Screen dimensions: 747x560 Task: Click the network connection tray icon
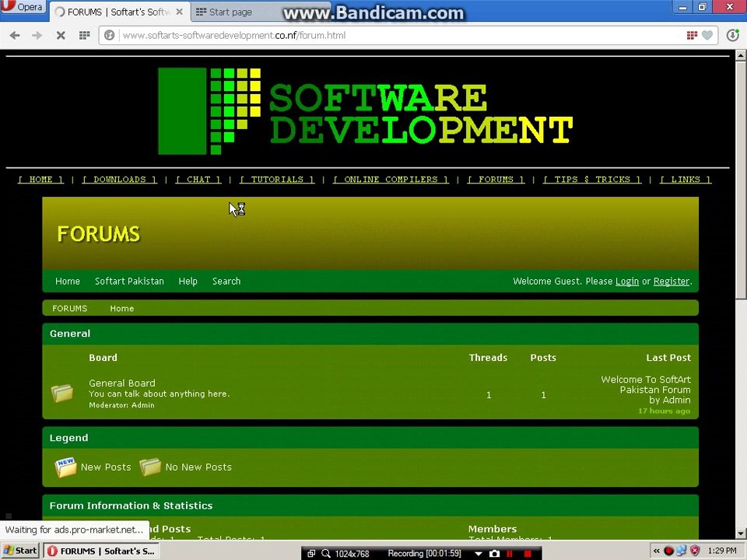[682, 551]
